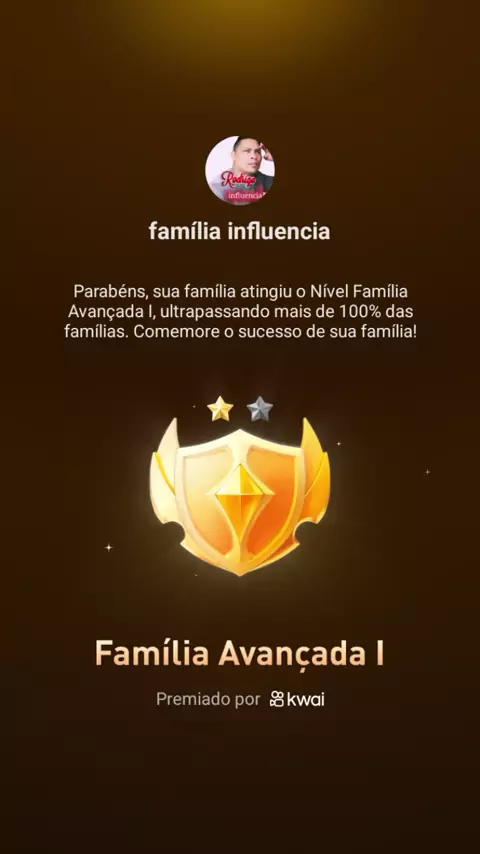This screenshot has width=480, height=854.
Task: Tap the gray silver star above the shield
Action: click(259, 409)
